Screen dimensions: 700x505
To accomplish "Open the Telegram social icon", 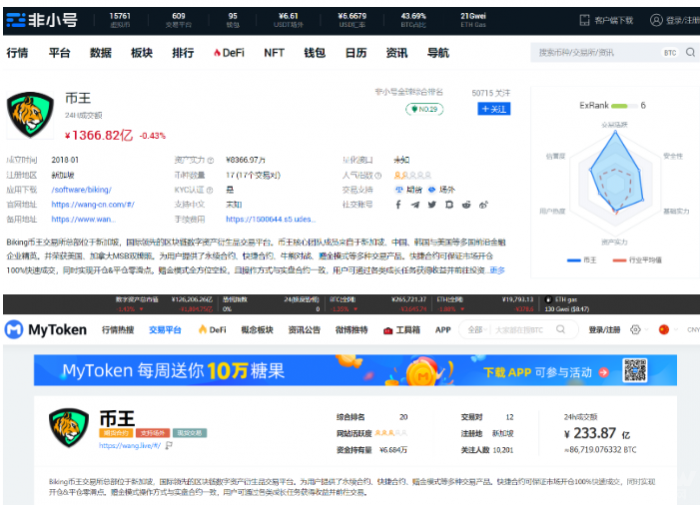I will point(415,205).
